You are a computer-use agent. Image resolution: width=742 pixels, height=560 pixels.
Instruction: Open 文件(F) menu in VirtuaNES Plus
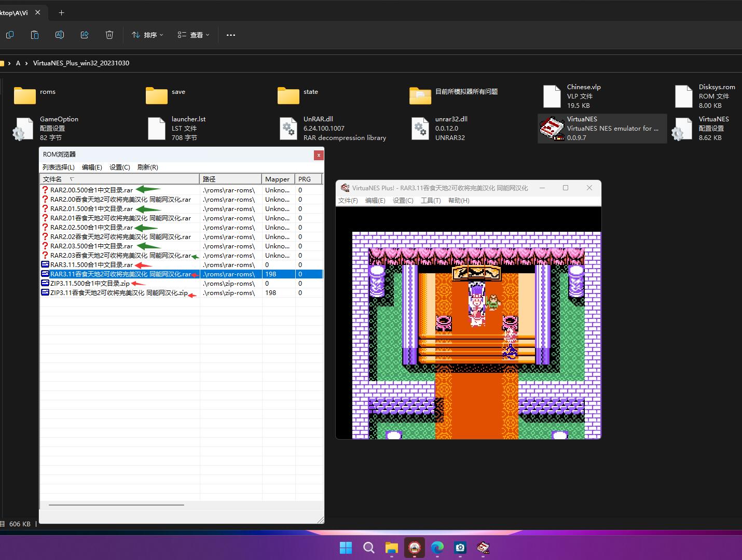pos(348,200)
